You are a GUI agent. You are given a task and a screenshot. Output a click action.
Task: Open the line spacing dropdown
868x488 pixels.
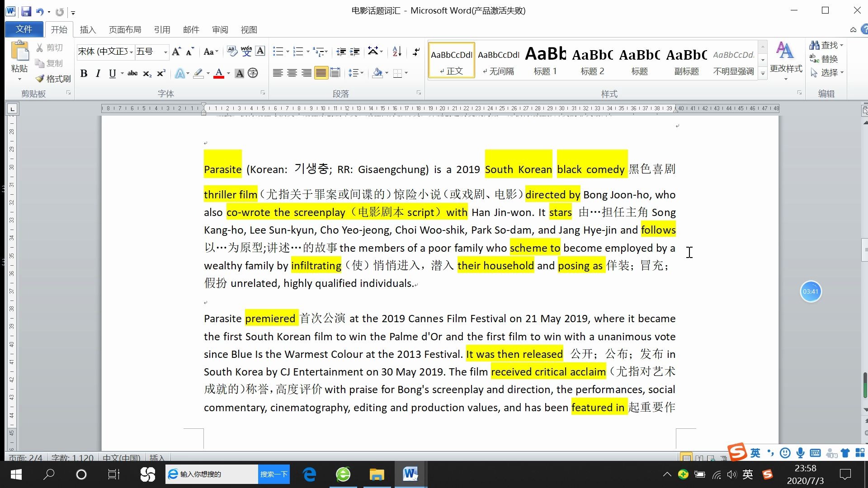[x=356, y=73]
